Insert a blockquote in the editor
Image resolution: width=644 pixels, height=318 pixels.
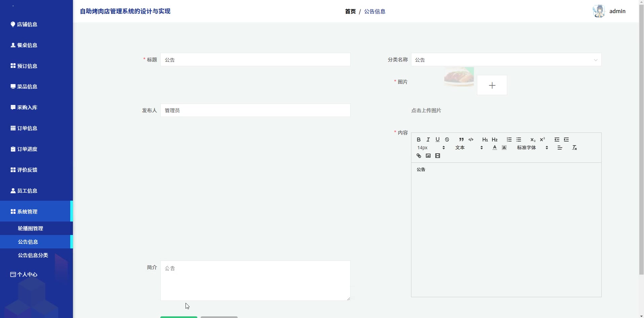point(461,140)
